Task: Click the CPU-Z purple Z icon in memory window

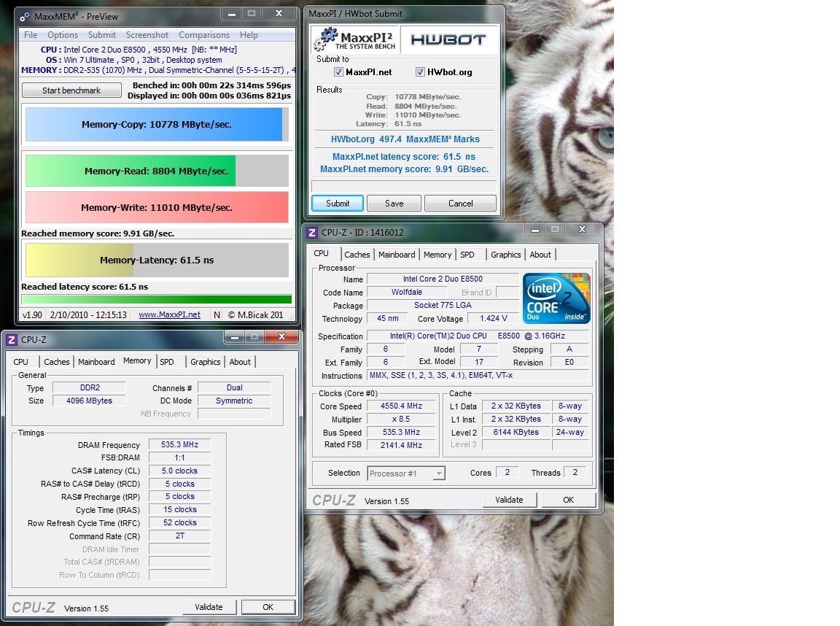Action: (x=12, y=340)
